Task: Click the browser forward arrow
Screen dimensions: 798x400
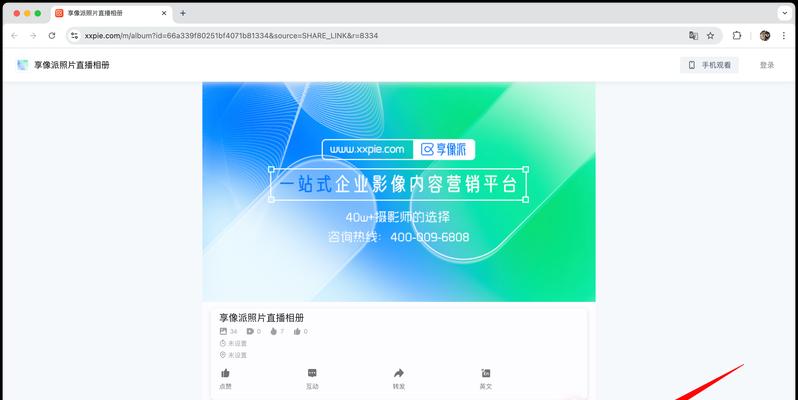Action: click(x=33, y=36)
